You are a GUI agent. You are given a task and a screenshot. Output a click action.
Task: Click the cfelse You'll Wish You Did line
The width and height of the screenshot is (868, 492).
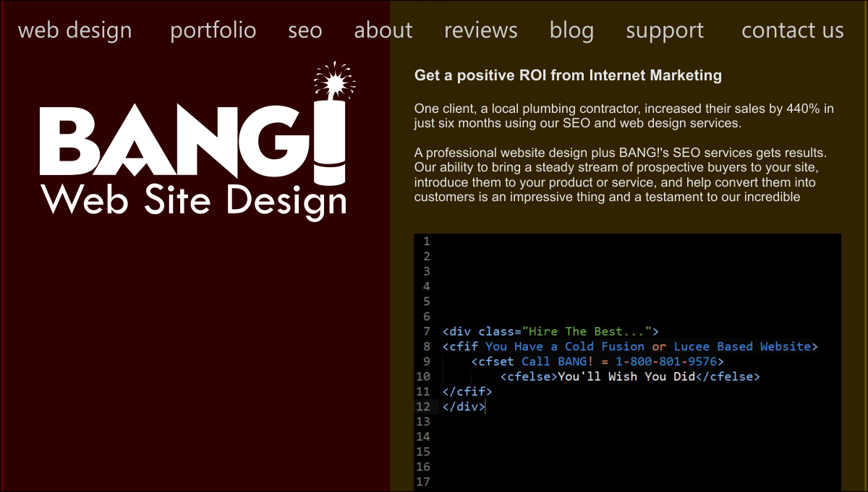point(630,377)
